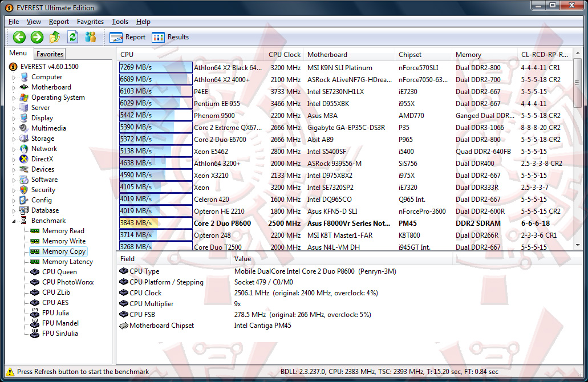Screen dimensions: 588x382
Task: Select the Memory Write benchmark
Action: coord(64,241)
